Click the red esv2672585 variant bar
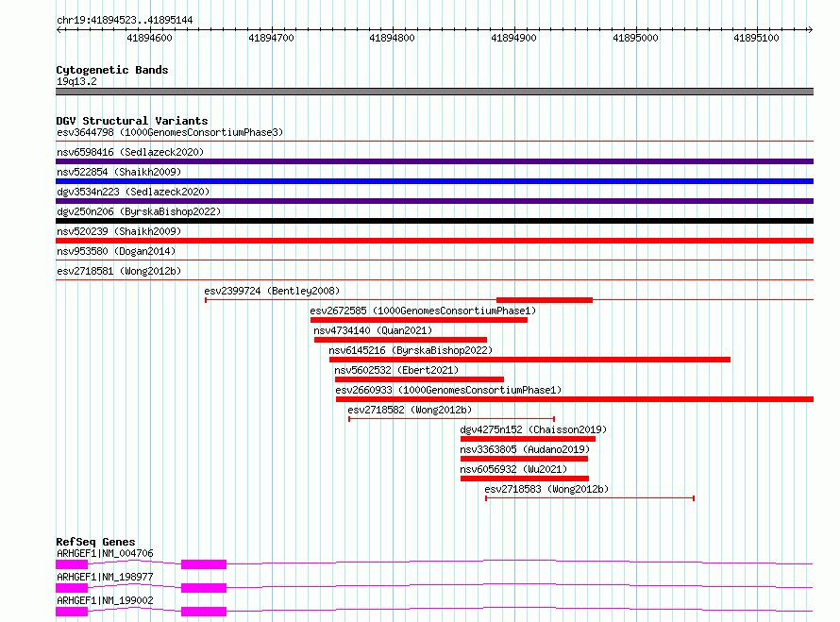 (419, 320)
